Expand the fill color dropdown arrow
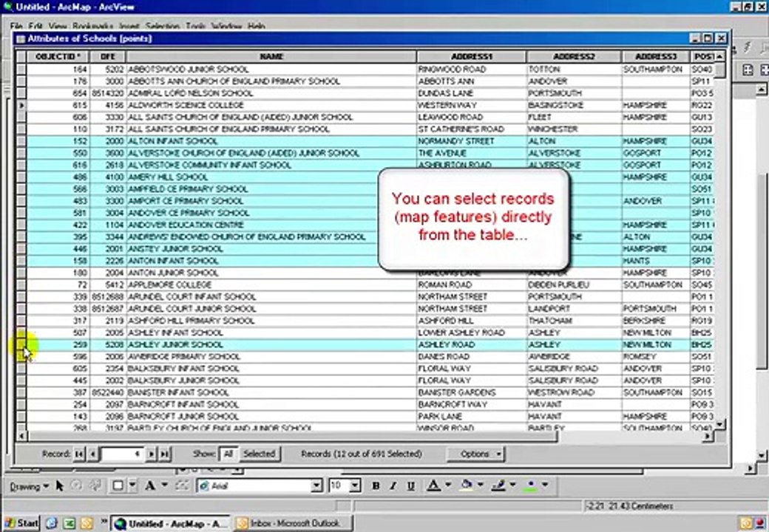The image size is (769, 532). [481, 485]
